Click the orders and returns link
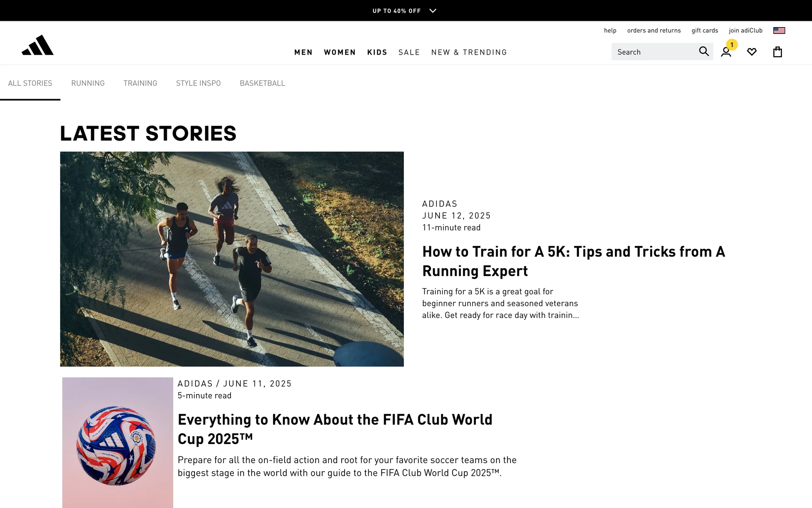 [654, 30]
